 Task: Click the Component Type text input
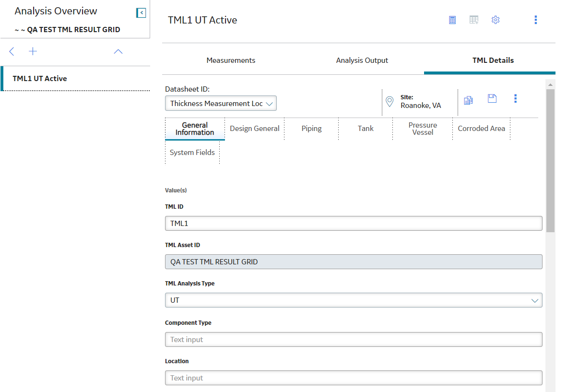click(x=354, y=340)
